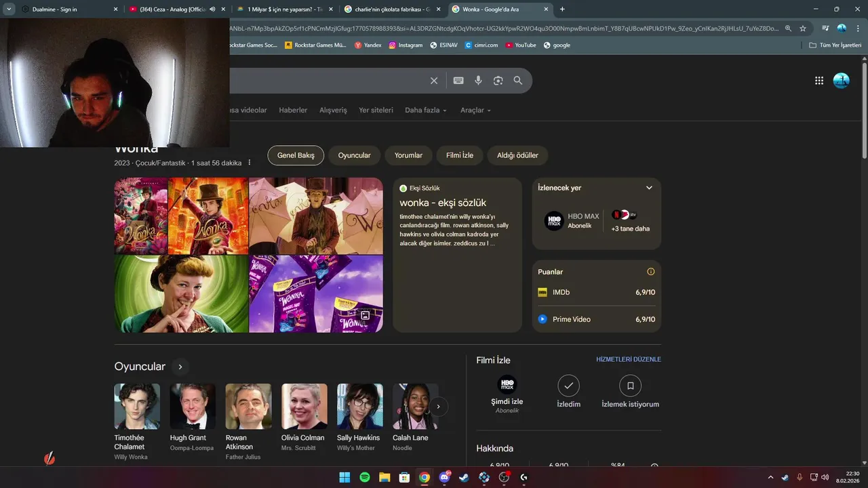Open the Instagram bookmark
Screen dimensions: 868x488
pyautogui.click(x=406, y=45)
